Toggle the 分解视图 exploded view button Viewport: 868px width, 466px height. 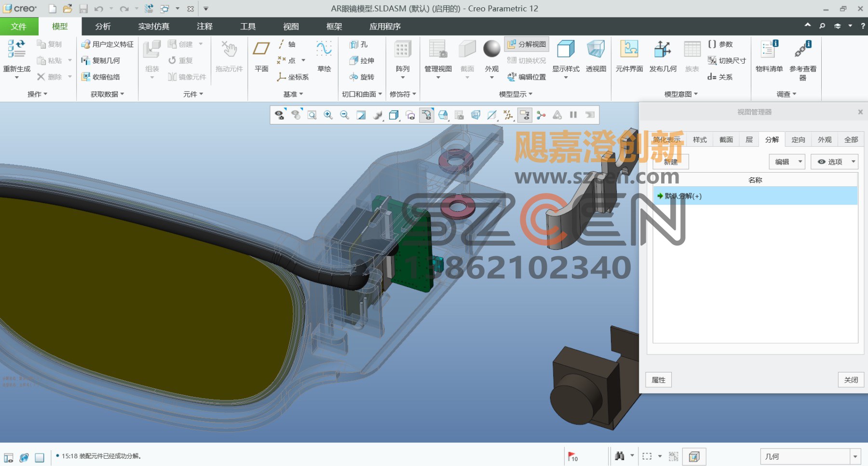tap(527, 44)
